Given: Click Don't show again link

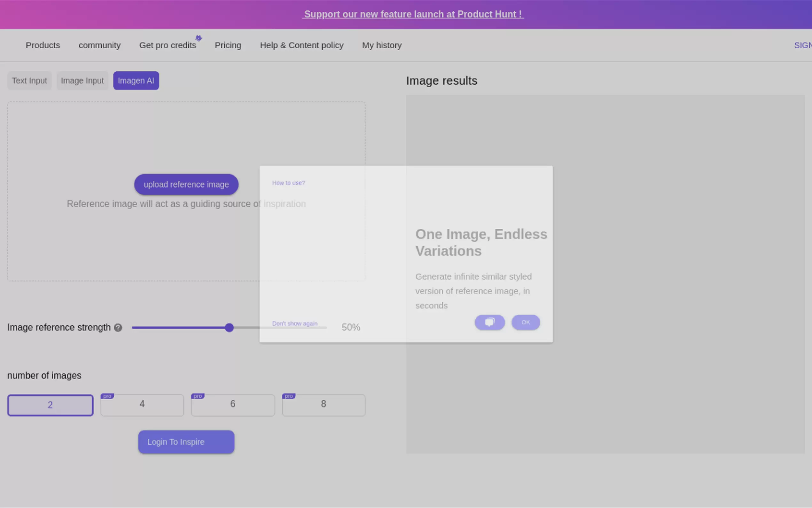Looking at the screenshot, I should tap(294, 323).
